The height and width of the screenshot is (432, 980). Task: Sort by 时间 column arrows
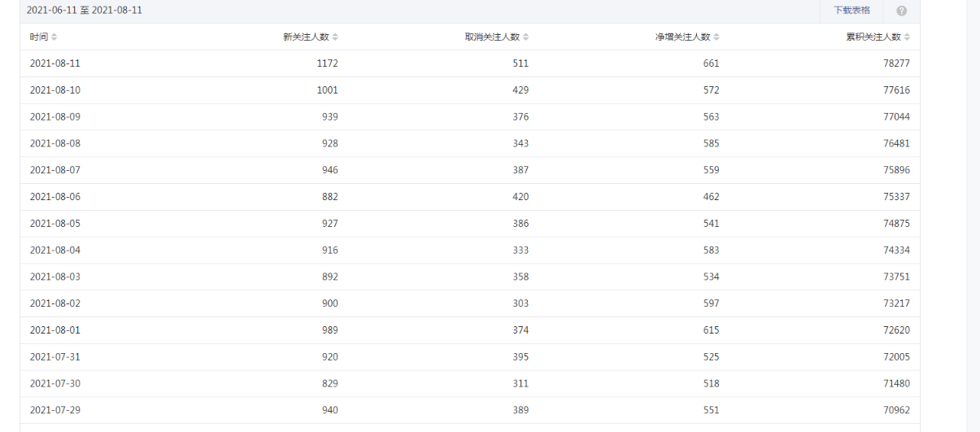click(x=54, y=37)
